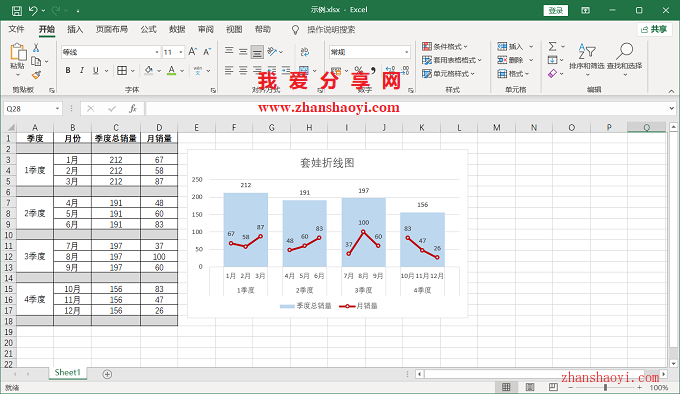The width and height of the screenshot is (680, 394).
Task: Click the Ribbon Display Options icon
Action: [585, 10]
